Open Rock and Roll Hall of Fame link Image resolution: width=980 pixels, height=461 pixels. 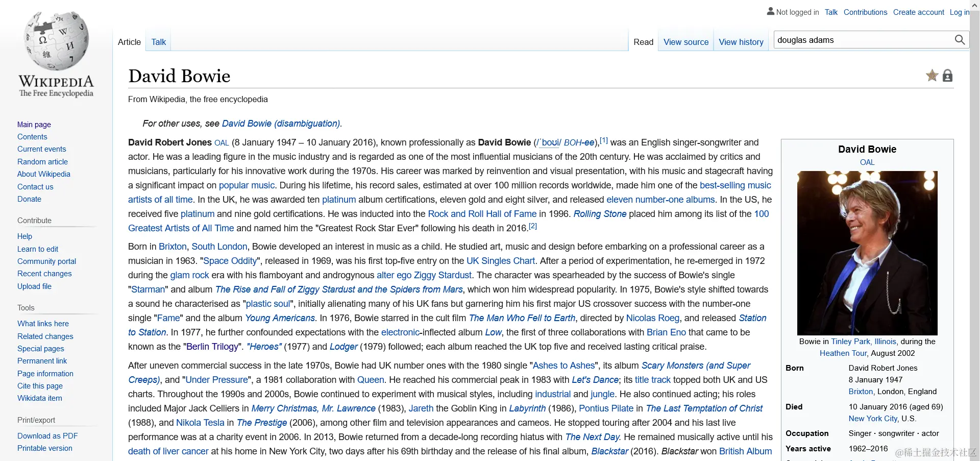tap(482, 214)
